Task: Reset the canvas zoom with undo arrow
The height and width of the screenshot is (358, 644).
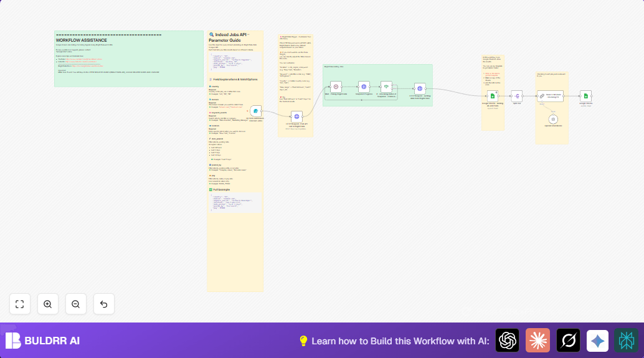Action: [x=103, y=304]
